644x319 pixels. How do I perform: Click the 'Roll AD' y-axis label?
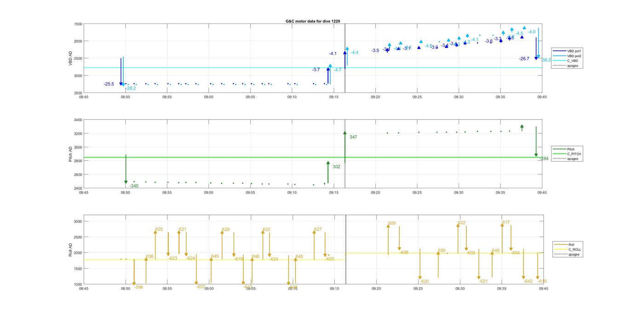click(x=70, y=249)
